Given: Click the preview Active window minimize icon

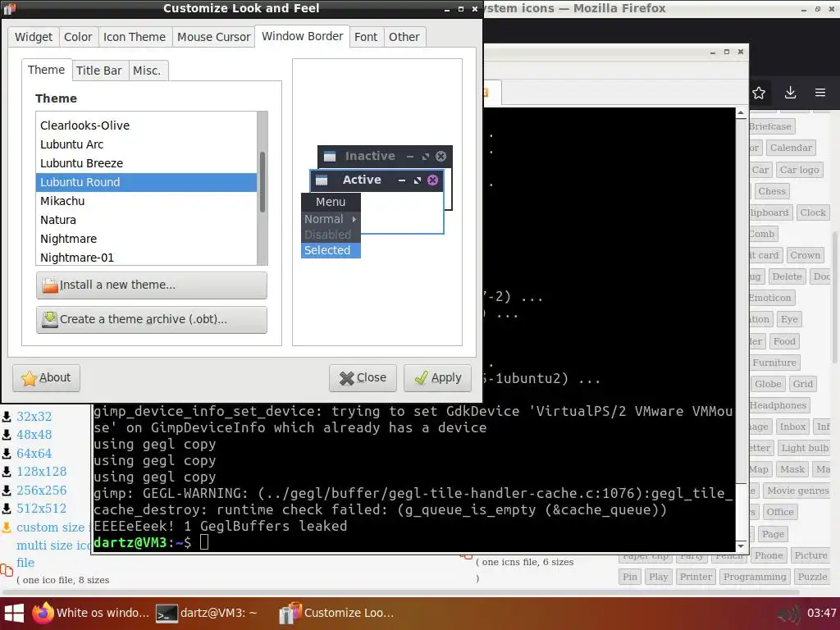Looking at the screenshot, I should coord(402,181).
